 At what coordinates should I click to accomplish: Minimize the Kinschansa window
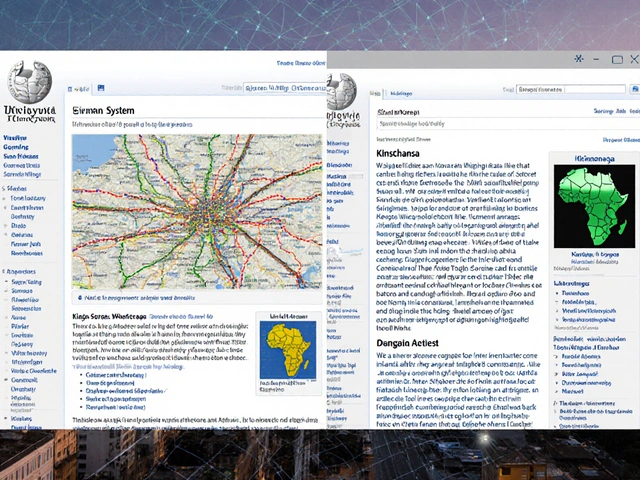(x=596, y=59)
